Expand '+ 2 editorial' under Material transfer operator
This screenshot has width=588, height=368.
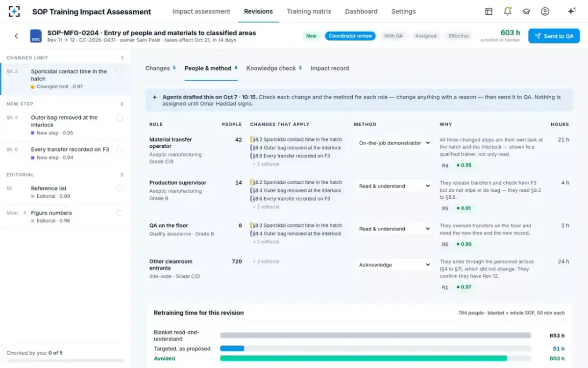(266, 164)
